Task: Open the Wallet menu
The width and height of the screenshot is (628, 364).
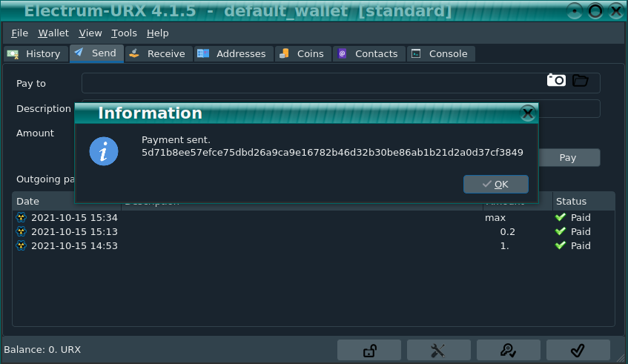Action: [x=53, y=33]
